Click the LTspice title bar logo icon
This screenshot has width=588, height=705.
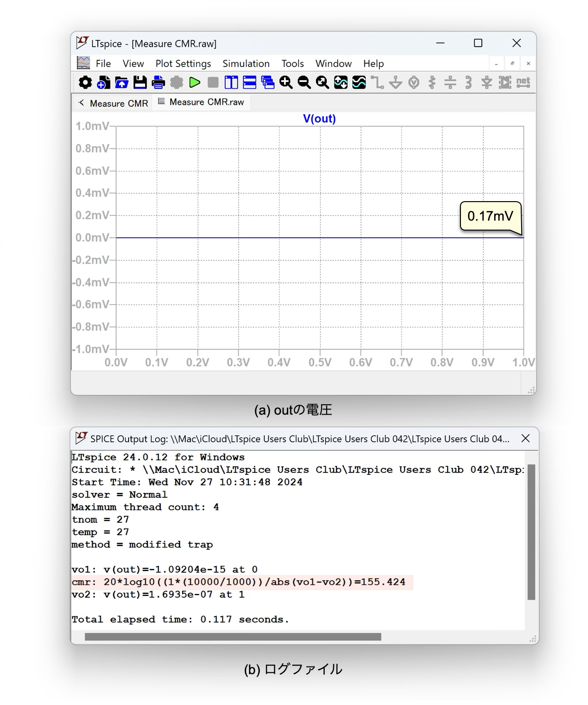[82, 43]
